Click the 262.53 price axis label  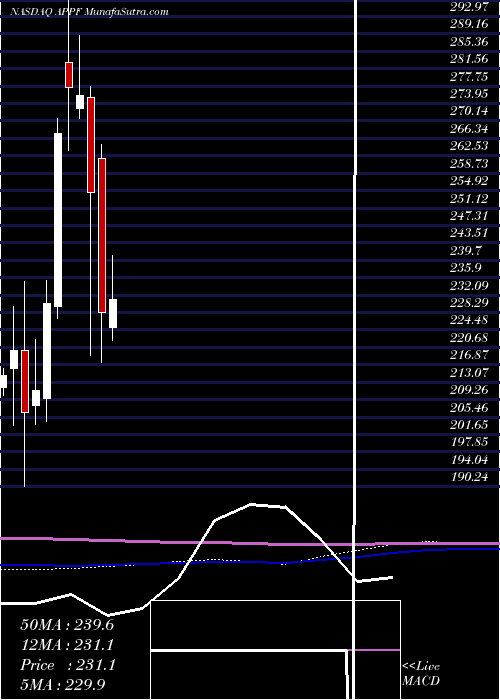[469, 146]
